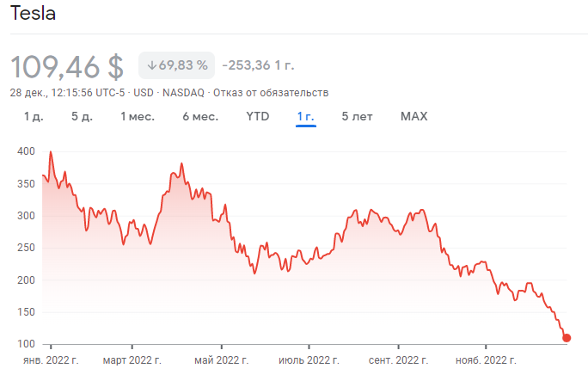Click the down-arrow 69,83 % change badge
Image resolution: width=588 pixels, height=381 pixels.
[x=176, y=65]
